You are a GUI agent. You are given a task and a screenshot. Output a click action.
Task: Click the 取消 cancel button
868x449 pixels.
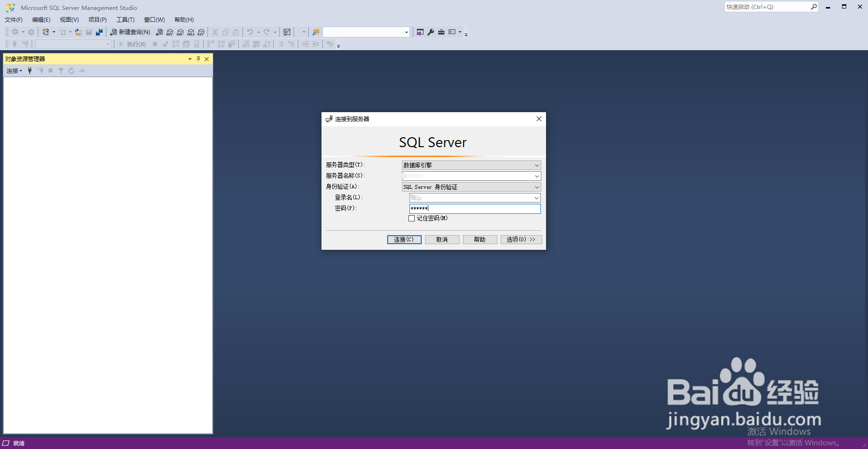click(x=442, y=239)
